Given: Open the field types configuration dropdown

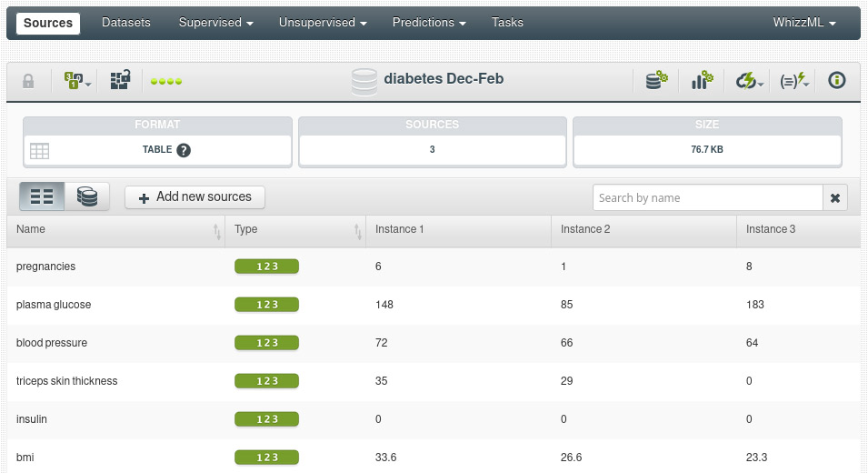Looking at the screenshot, I should tap(77, 81).
